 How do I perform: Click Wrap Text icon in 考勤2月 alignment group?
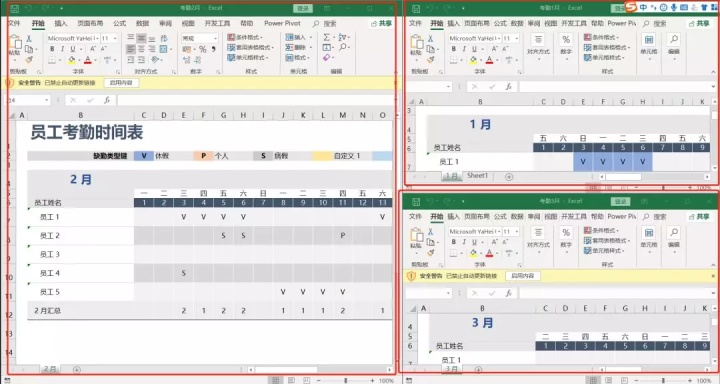164,39
